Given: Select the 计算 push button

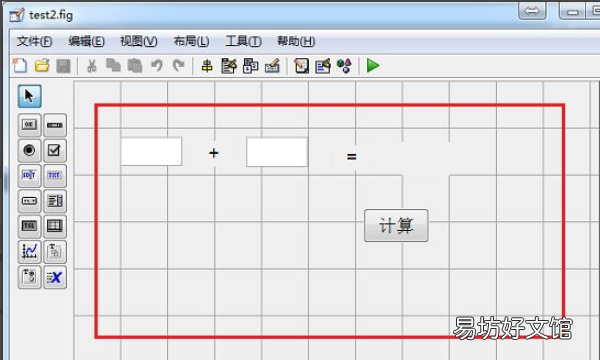Looking at the screenshot, I should tap(396, 225).
